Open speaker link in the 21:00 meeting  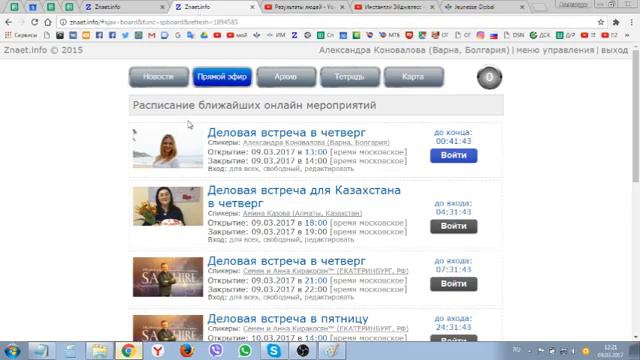click(325, 271)
